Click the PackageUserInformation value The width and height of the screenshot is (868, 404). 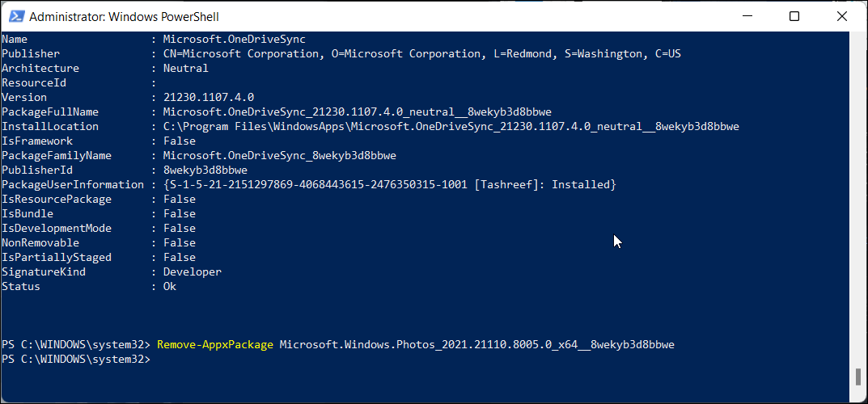(x=389, y=184)
